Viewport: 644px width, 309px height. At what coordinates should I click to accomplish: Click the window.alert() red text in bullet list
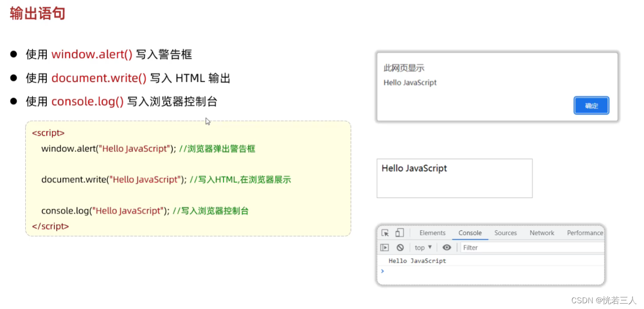coord(92,54)
